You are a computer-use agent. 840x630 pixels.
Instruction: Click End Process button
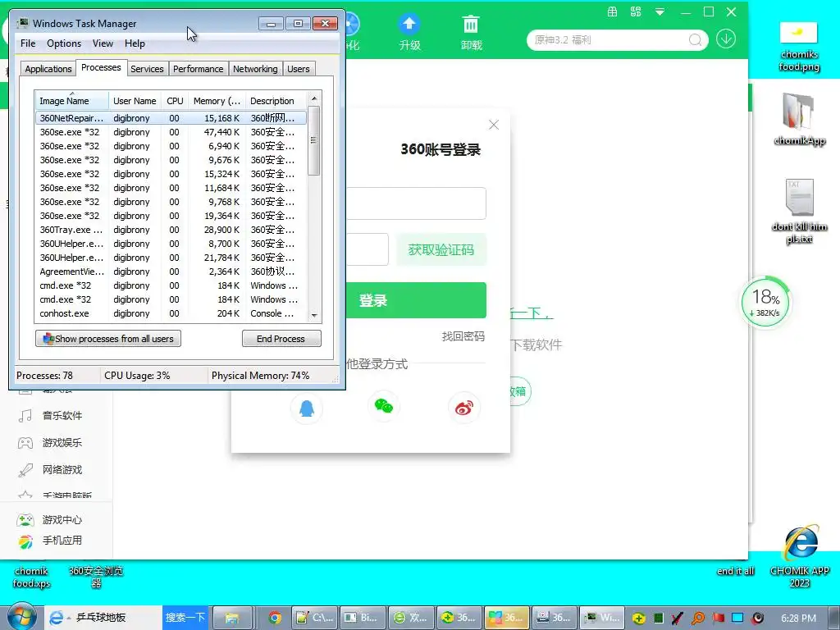click(x=281, y=339)
